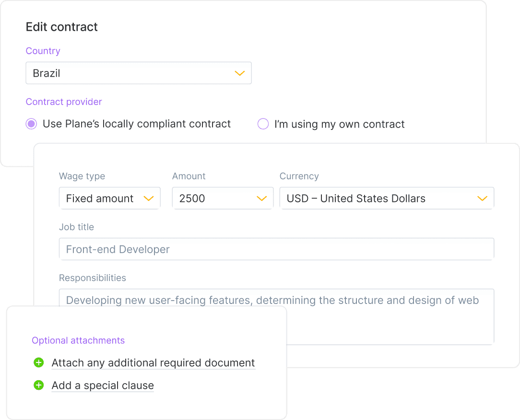Open Attach any additional required document link
The width and height of the screenshot is (520, 420).
(x=153, y=363)
